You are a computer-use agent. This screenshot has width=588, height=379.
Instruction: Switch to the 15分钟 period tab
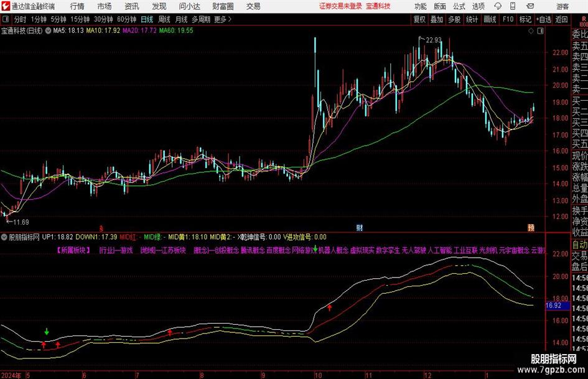pyautogui.click(x=80, y=19)
